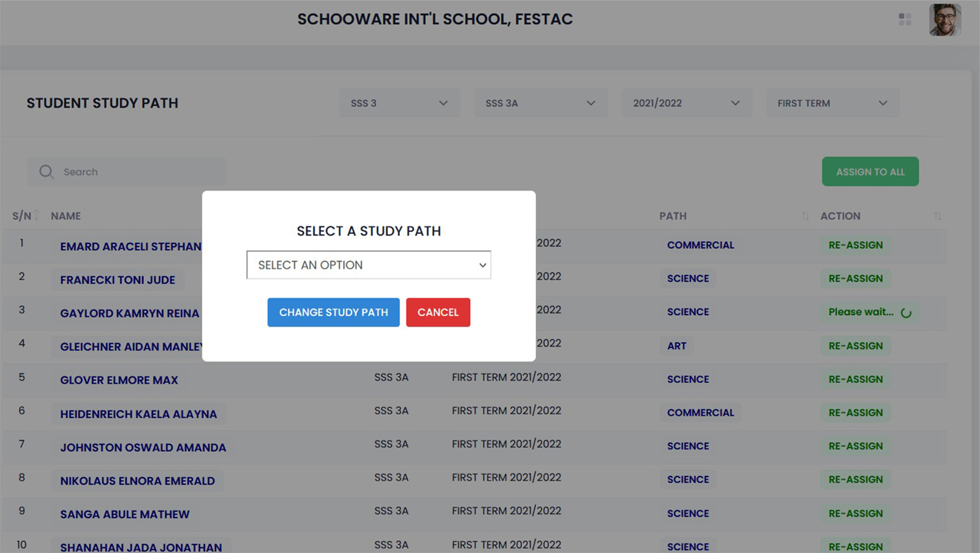Open student GLOVER ELMORE MAX

tap(119, 380)
